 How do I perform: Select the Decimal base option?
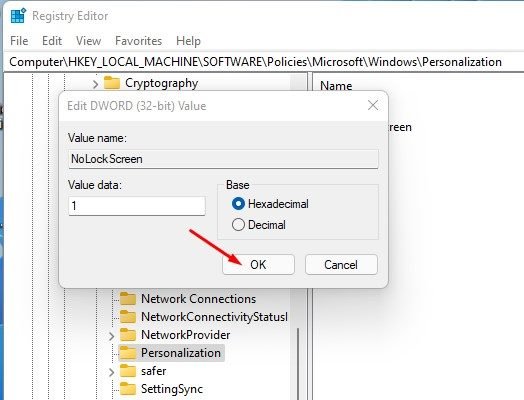[x=238, y=225]
